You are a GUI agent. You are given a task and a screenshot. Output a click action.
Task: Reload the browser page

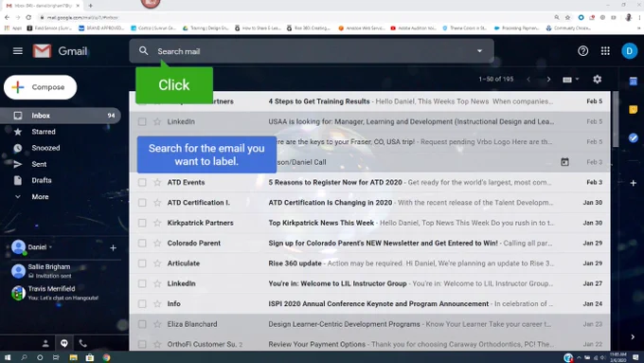pyautogui.click(x=28, y=17)
